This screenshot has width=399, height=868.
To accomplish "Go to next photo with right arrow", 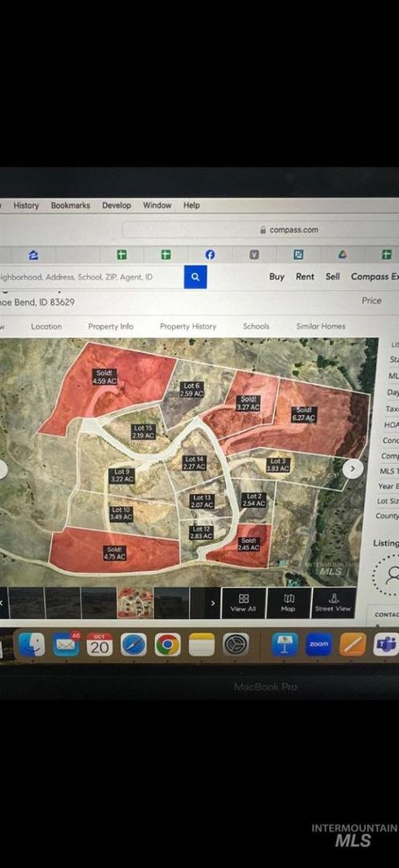I will click(x=352, y=469).
